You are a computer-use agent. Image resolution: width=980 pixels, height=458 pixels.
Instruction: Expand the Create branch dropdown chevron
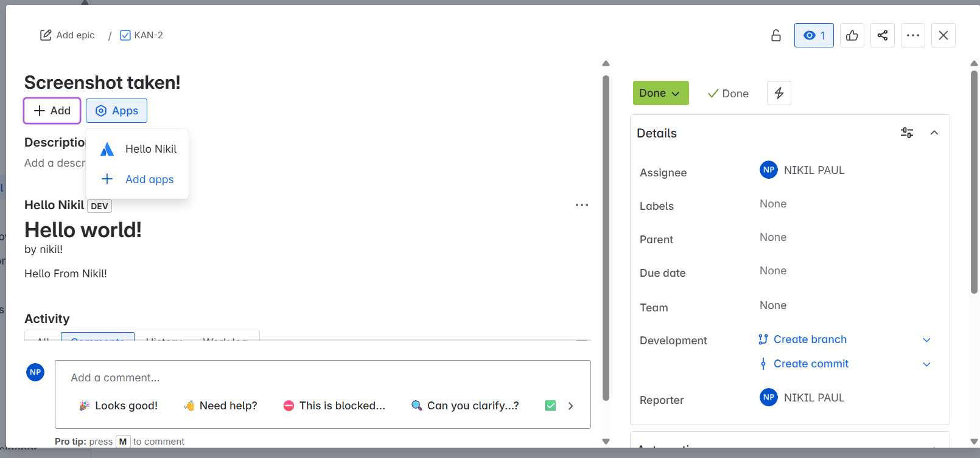pos(926,339)
